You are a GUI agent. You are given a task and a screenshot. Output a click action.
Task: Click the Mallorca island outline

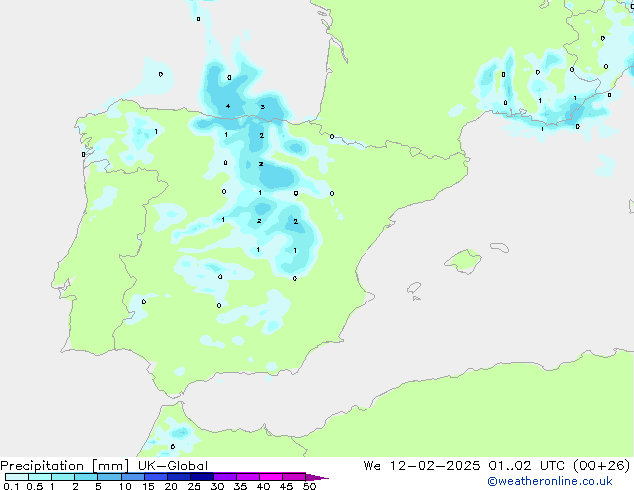(x=463, y=261)
